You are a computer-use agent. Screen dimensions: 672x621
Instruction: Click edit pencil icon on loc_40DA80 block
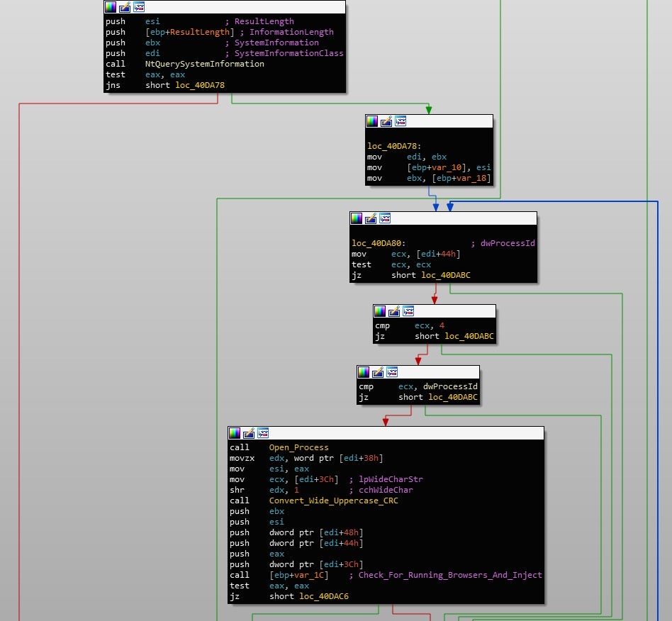(371, 218)
